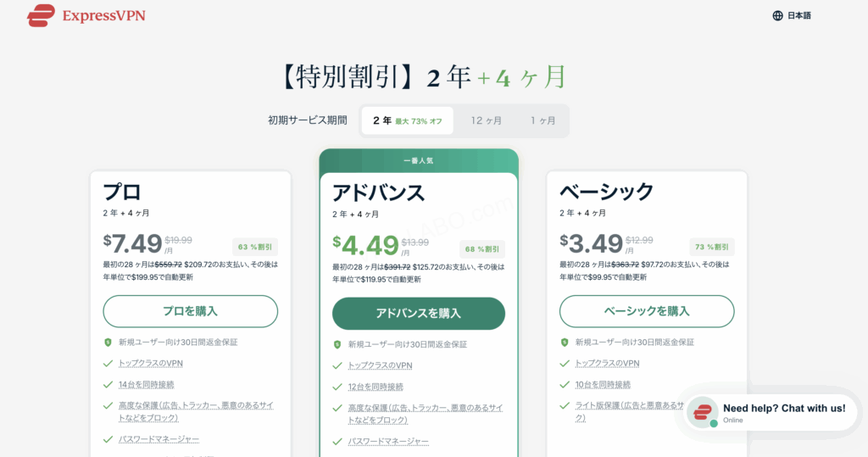
Task: Click the shield icon in プロ plan
Action: tap(108, 343)
